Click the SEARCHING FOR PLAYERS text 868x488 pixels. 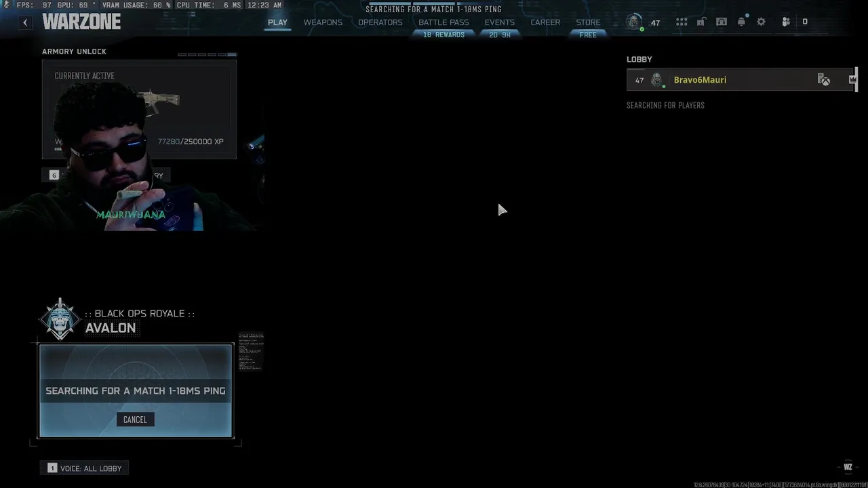click(665, 105)
